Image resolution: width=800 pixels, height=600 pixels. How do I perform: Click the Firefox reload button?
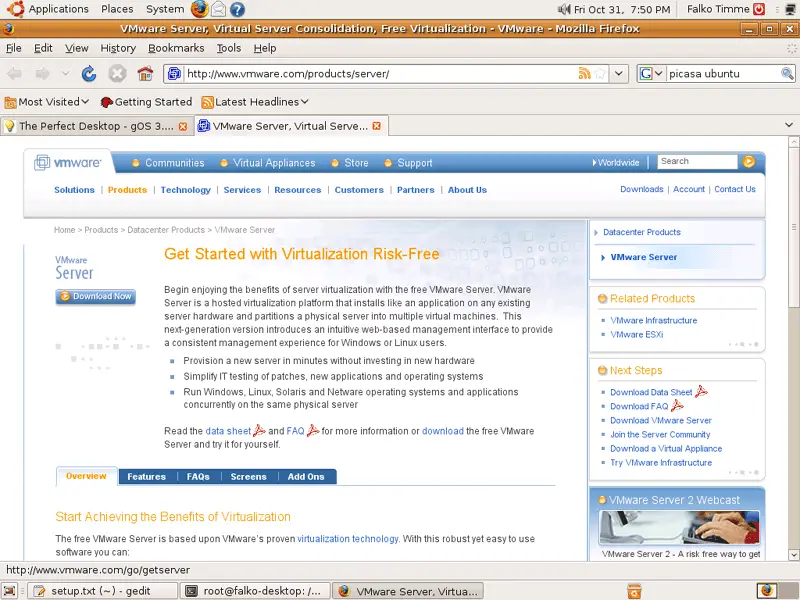(x=89, y=73)
